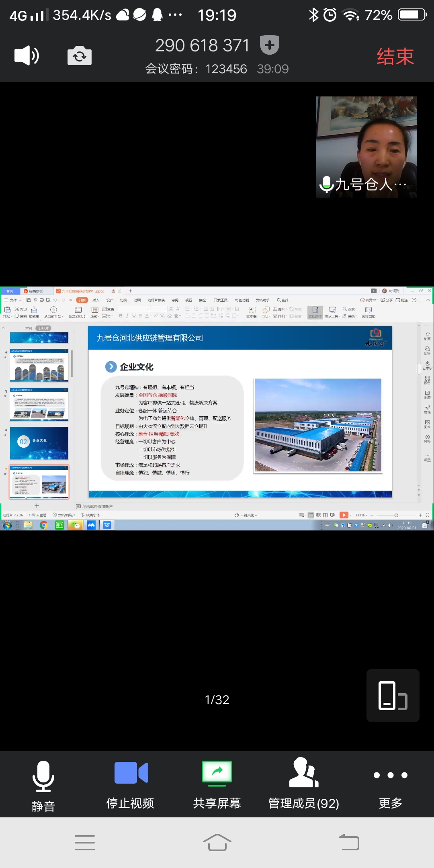Screen dimensions: 434x868
Task: Open the 动画 ribbon tab
Action: pos(137,300)
